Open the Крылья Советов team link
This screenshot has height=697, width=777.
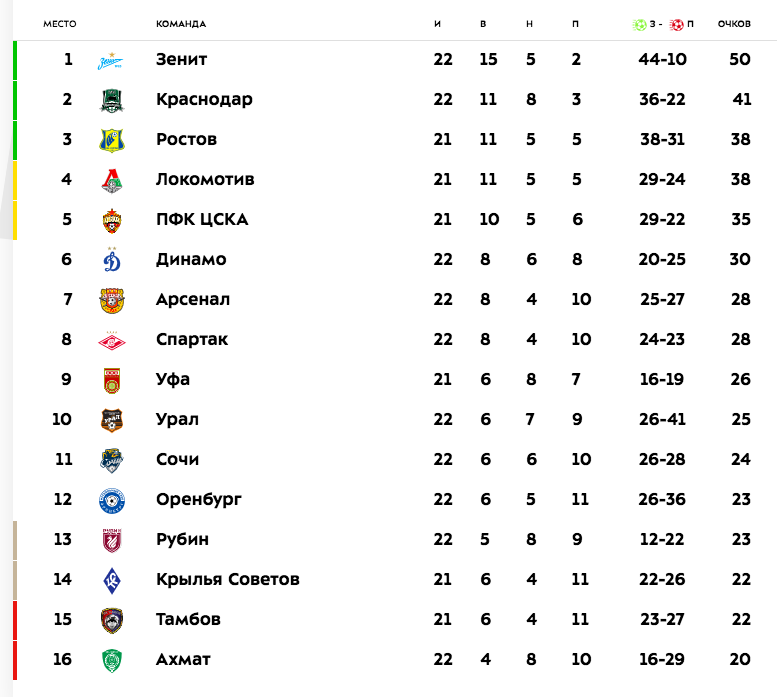pyautogui.click(x=228, y=580)
